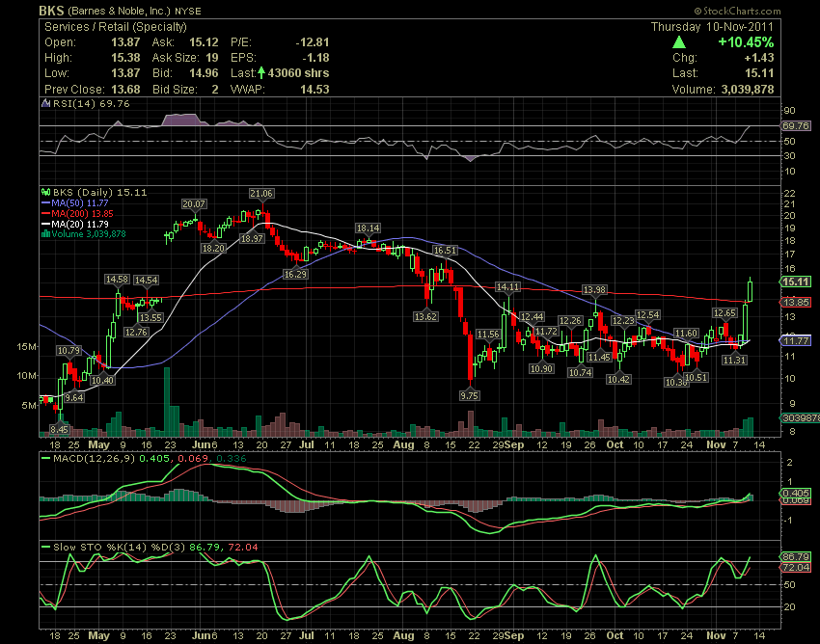The width and height of the screenshot is (820, 644).
Task: Click the 14.58 price annotation
Action: coord(117,280)
